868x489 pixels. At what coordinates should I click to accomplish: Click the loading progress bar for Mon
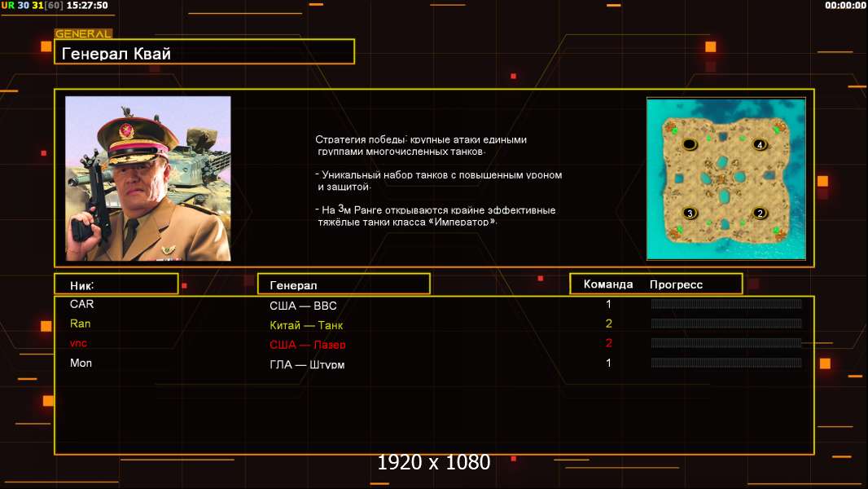click(x=726, y=363)
